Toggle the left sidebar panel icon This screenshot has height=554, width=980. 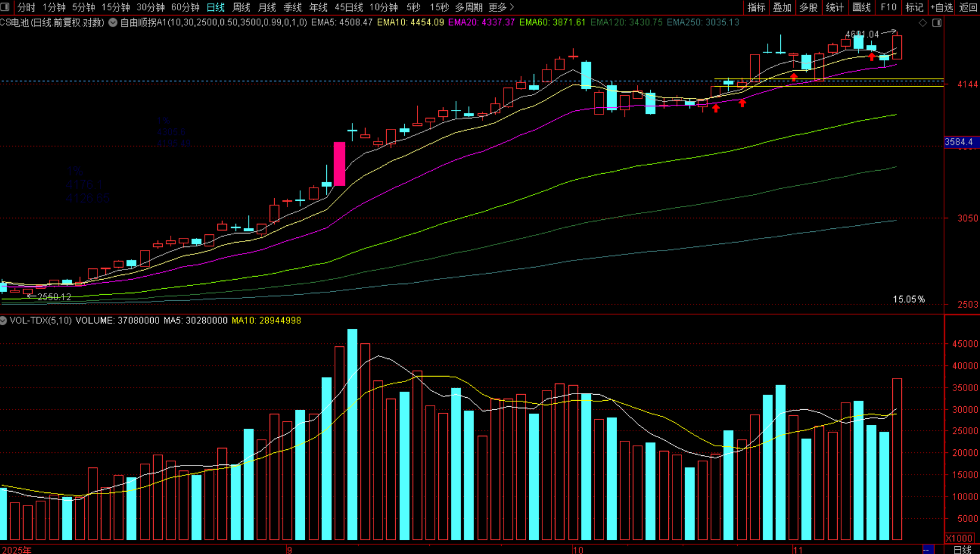click(x=5, y=7)
